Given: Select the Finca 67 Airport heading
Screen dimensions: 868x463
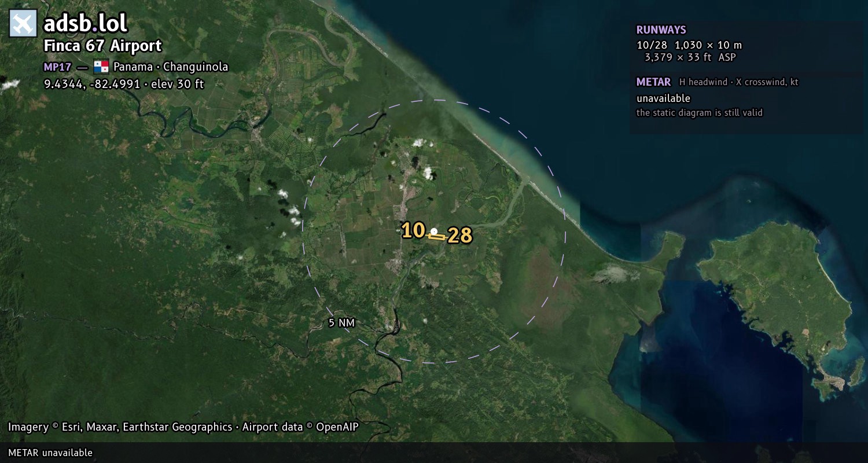Looking at the screenshot, I should click(x=103, y=46).
